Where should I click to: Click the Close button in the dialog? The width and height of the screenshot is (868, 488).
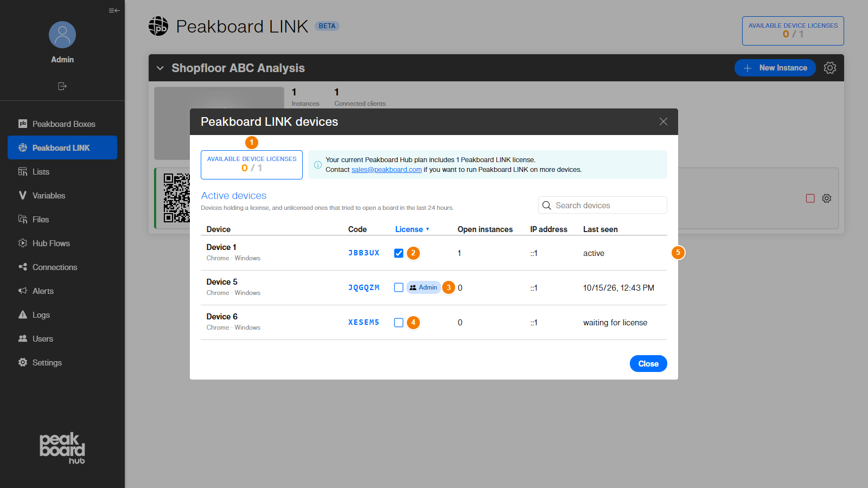tap(648, 364)
